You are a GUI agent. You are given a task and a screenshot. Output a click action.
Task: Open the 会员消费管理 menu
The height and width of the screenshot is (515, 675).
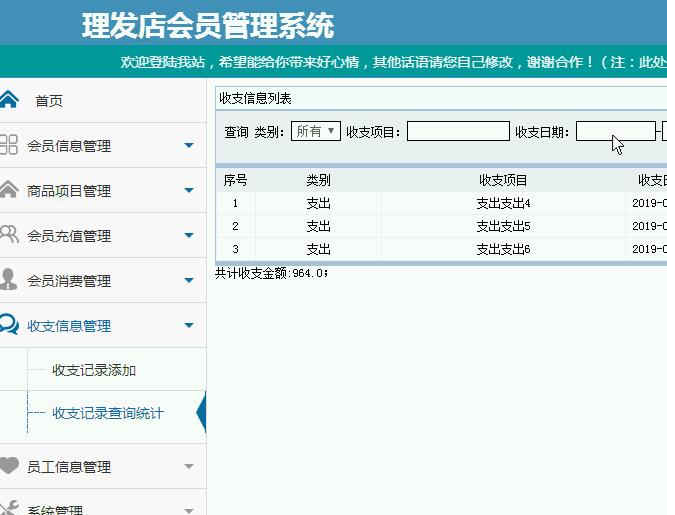(69, 281)
